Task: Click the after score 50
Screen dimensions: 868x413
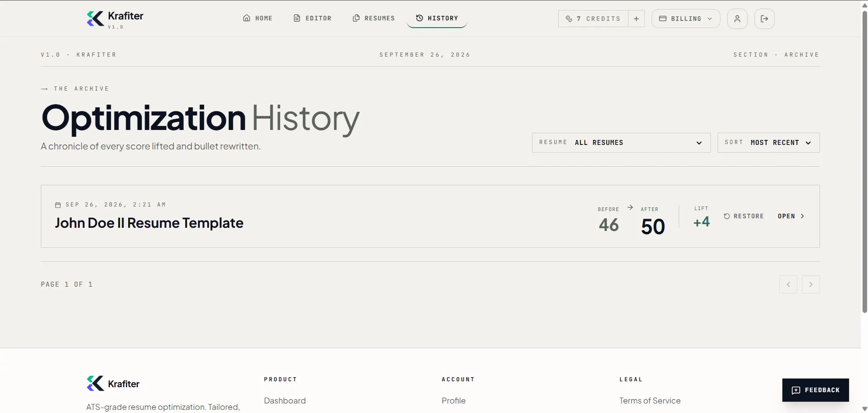Action: pos(653,226)
